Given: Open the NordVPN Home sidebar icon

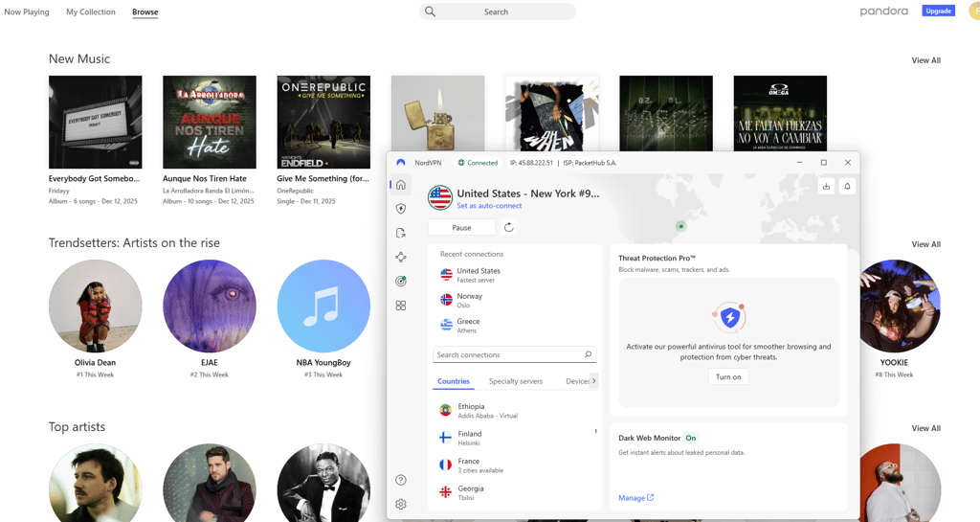Looking at the screenshot, I should click(401, 185).
